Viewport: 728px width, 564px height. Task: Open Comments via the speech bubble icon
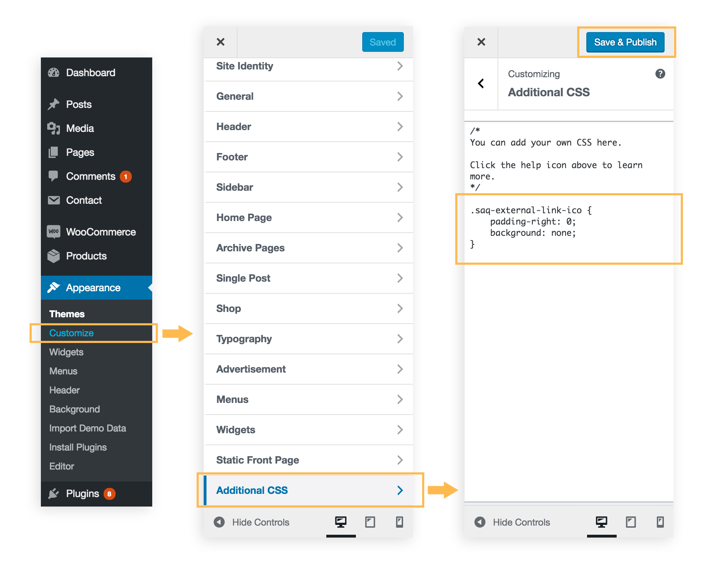[54, 176]
